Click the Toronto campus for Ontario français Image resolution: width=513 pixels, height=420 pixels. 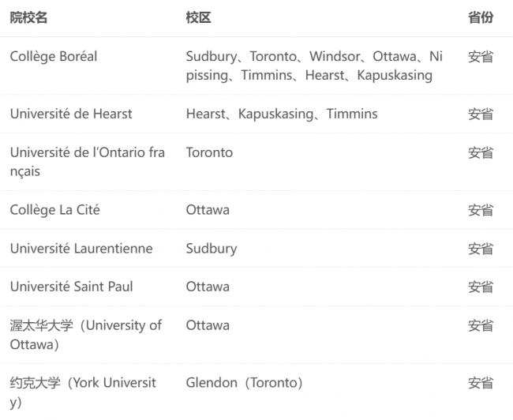click(209, 152)
